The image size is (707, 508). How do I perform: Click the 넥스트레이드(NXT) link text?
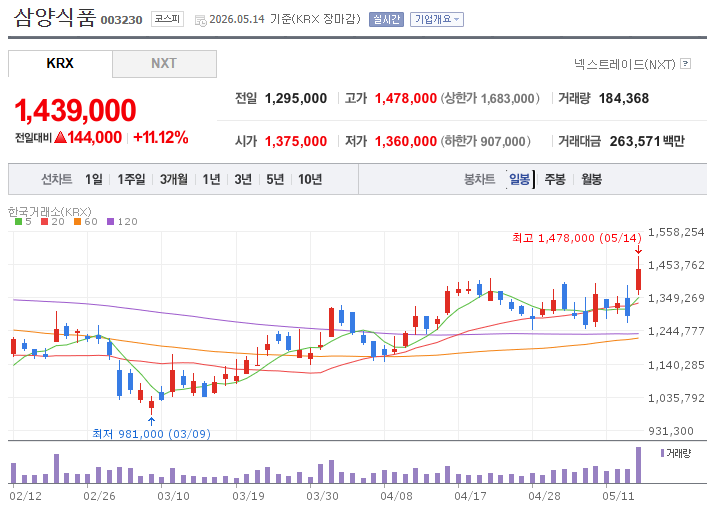624,64
